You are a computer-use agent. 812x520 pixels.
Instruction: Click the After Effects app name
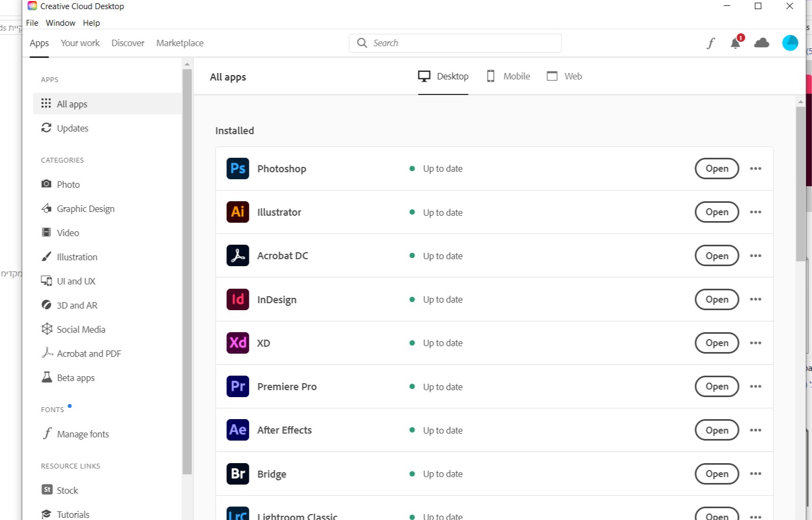pyautogui.click(x=284, y=430)
